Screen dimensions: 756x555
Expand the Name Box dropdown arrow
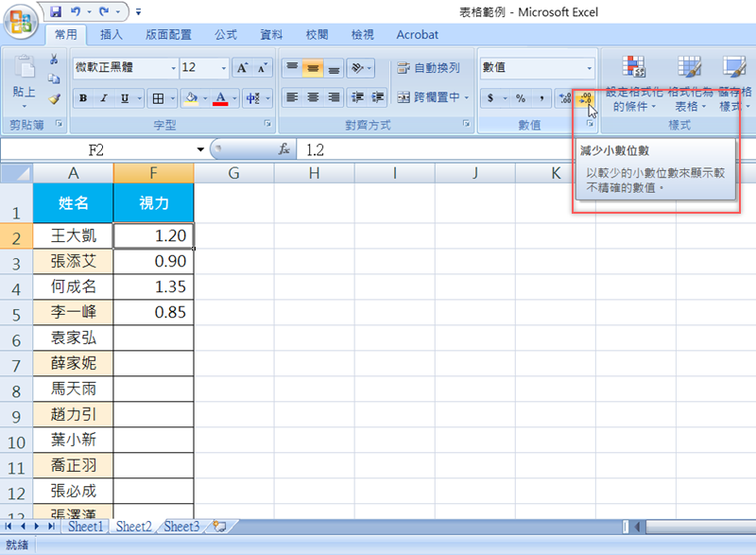point(200,149)
